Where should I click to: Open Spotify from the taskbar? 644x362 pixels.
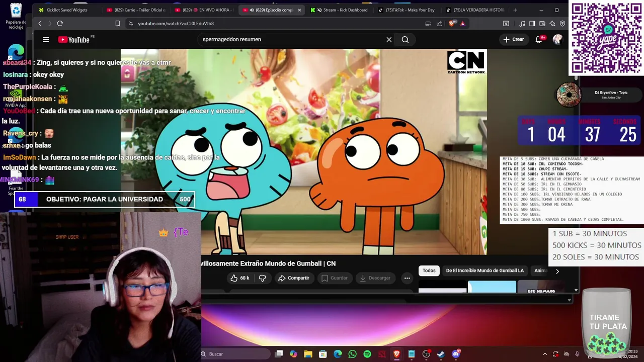pos(367,354)
